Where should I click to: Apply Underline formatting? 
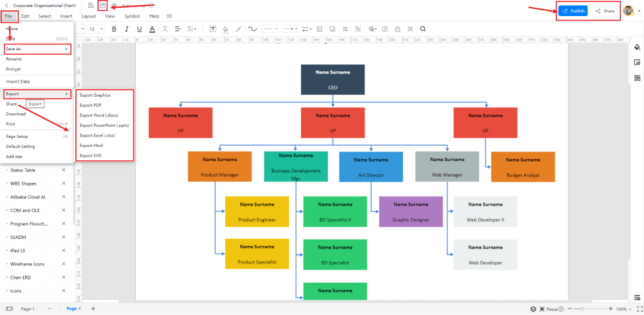(139, 29)
